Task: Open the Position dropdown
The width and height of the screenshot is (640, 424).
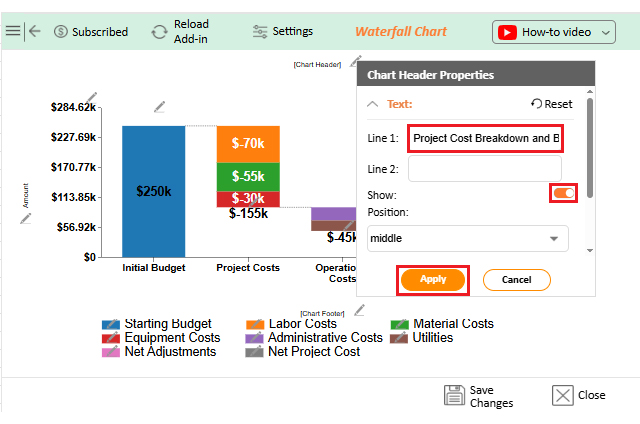Action: (468, 238)
